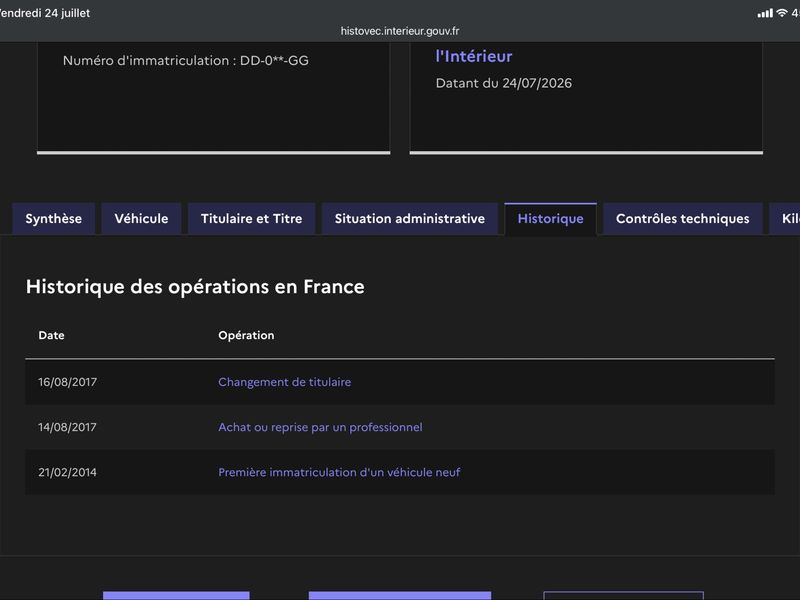Switch to the Véhicule tab
This screenshot has height=600, width=800.
click(x=141, y=219)
